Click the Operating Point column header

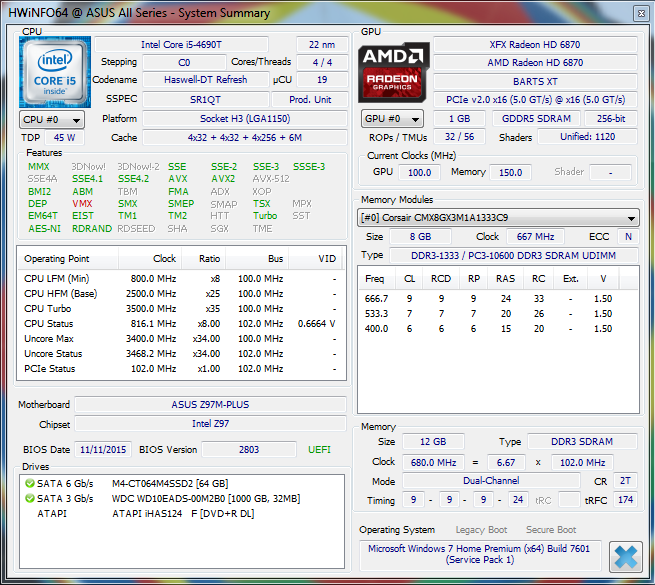[68, 259]
